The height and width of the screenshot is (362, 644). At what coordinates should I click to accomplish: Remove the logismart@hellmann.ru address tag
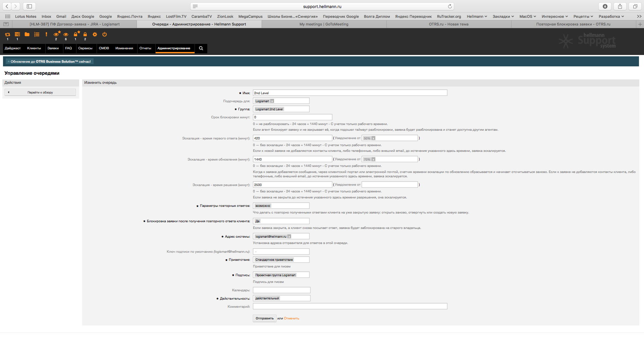click(289, 237)
